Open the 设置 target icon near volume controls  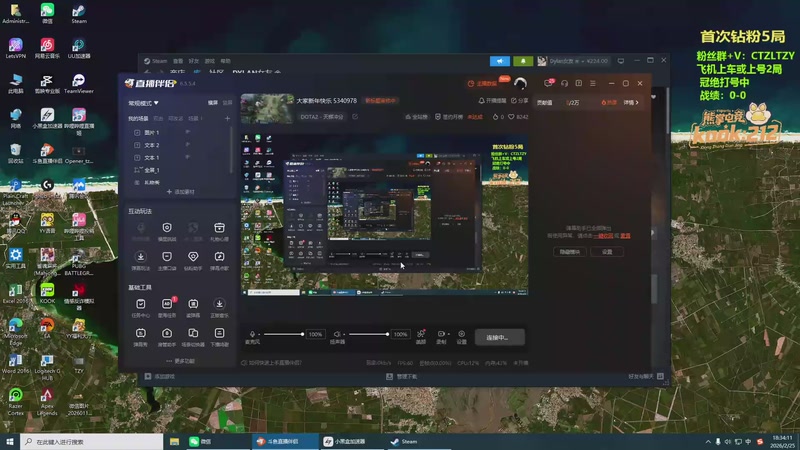point(461,334)
